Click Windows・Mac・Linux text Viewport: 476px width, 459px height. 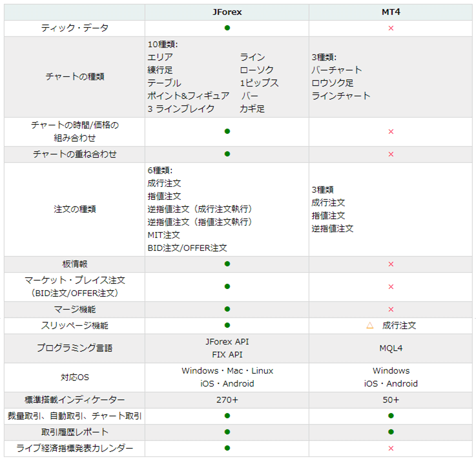(x=227, y=370)
